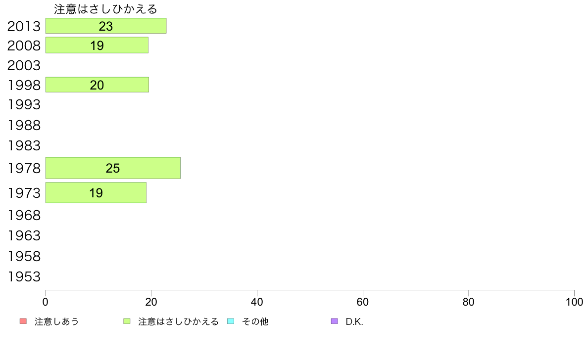Click the 2003 year label
The height and width of the screenshot is (364, 588).
[x=24, y=66]
